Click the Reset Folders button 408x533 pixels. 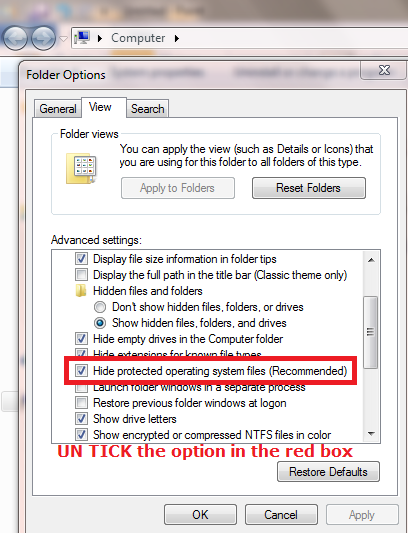click(x=309, y=188)
